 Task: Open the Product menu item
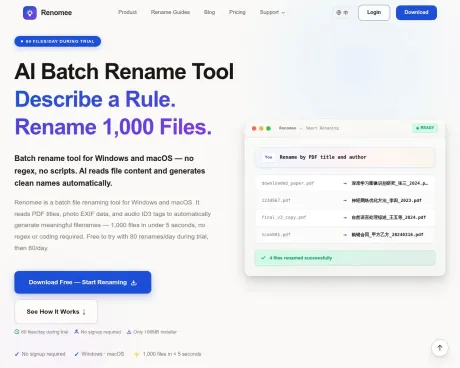coord(127,12)
